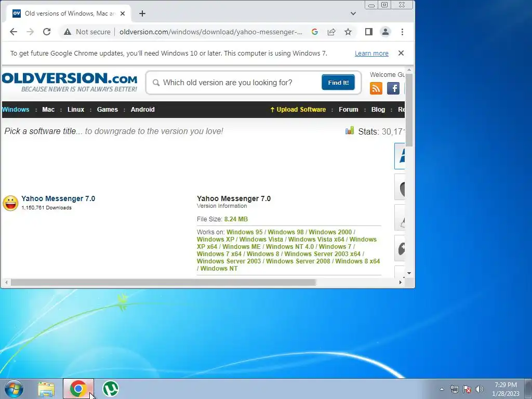Image resolution: width=532 pixels, height=399 pixels.
Task: Click the Yahoo Messenger smiley icon
Action: pos(10,203)
